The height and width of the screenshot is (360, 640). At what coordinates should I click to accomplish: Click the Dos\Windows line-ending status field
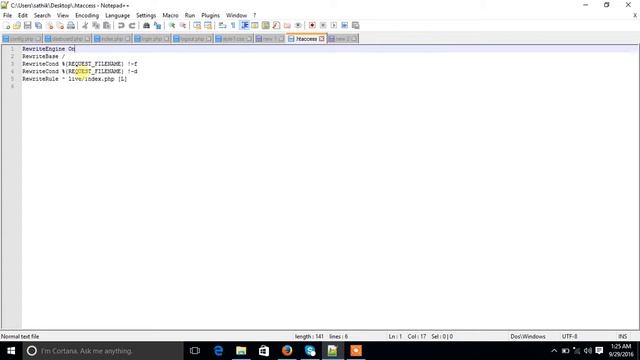tap(528, 336)
